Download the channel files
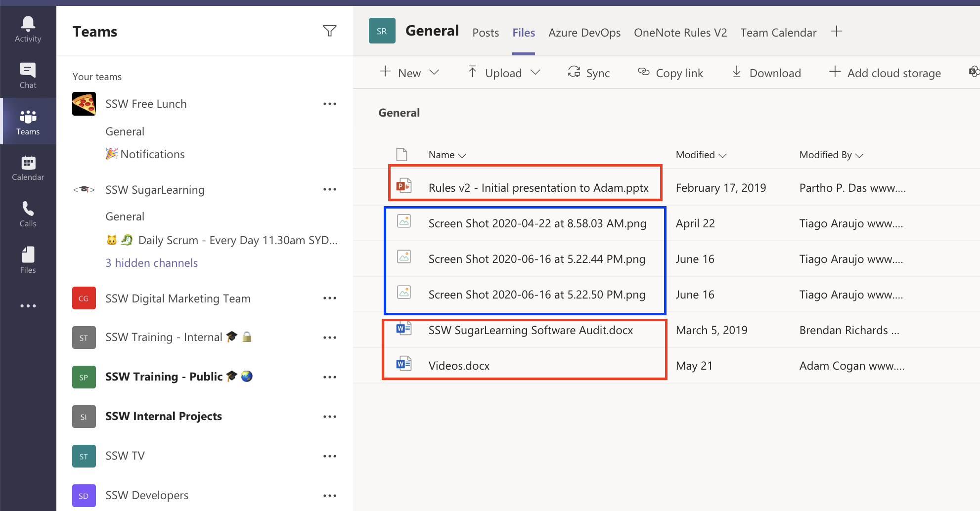 pos(766,73)
